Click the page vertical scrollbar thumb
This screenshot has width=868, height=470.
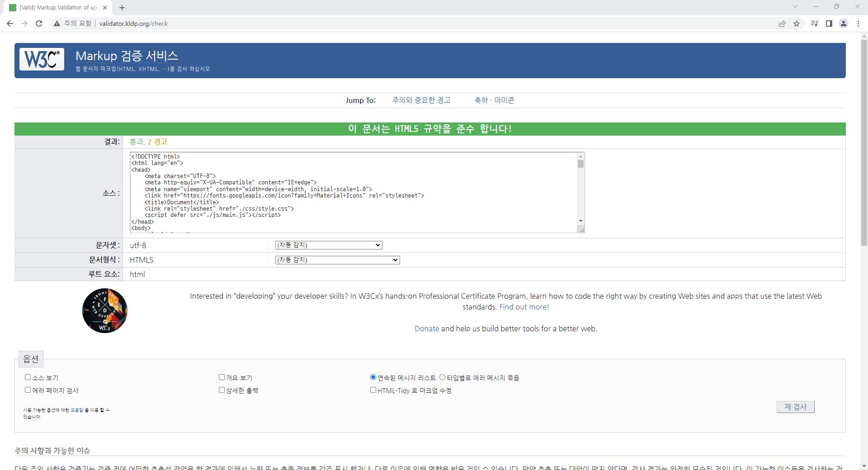point(864,142)
